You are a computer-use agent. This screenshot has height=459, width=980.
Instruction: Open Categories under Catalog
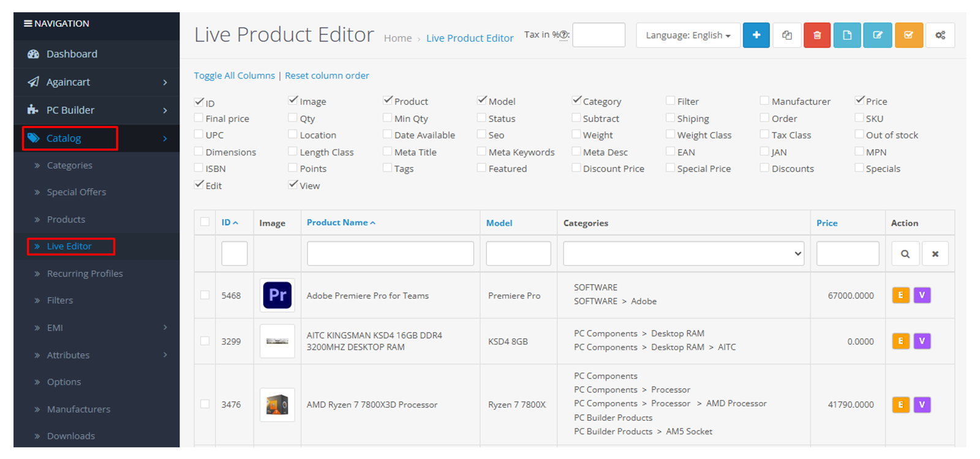pyautogui.click(x=70, y=165)
